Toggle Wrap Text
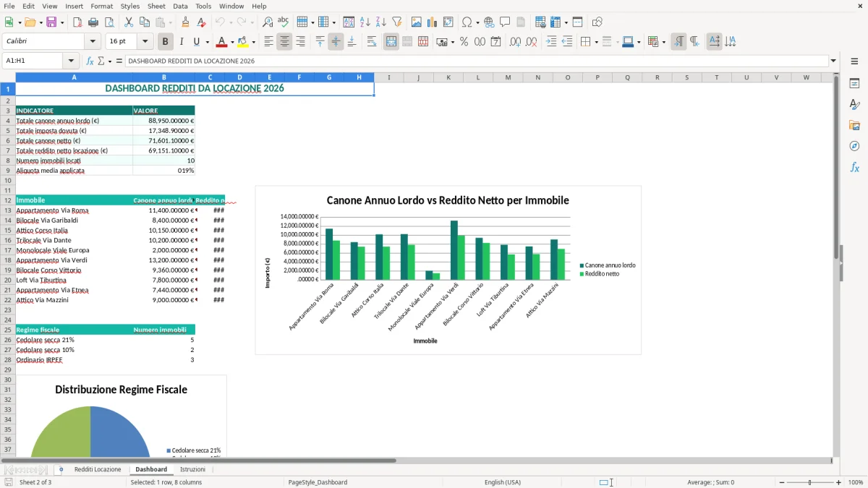The width and height of the screenshot is (868, 488). coord(372,41)
